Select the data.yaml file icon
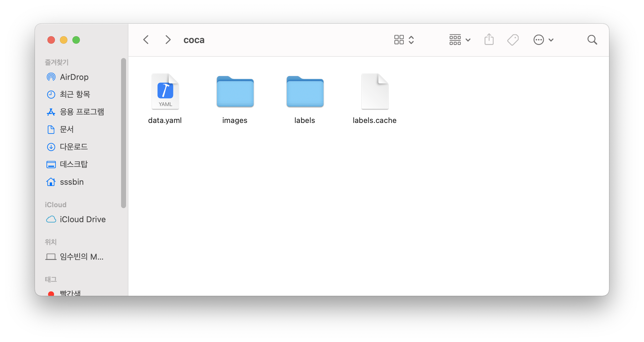Screen dimensions: 644x342 165,91
